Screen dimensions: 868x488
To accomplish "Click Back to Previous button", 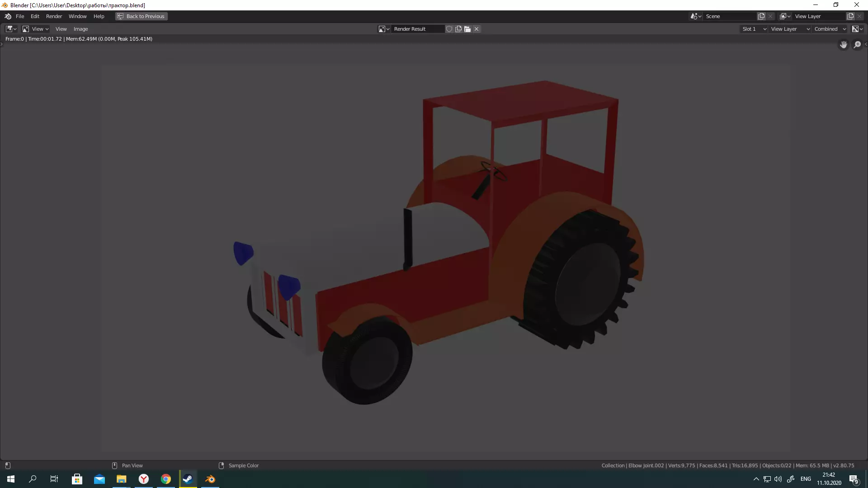I will point(141,16).
